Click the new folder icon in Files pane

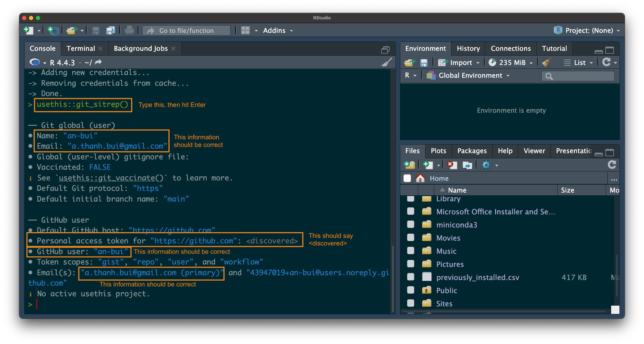click(410, 165)
